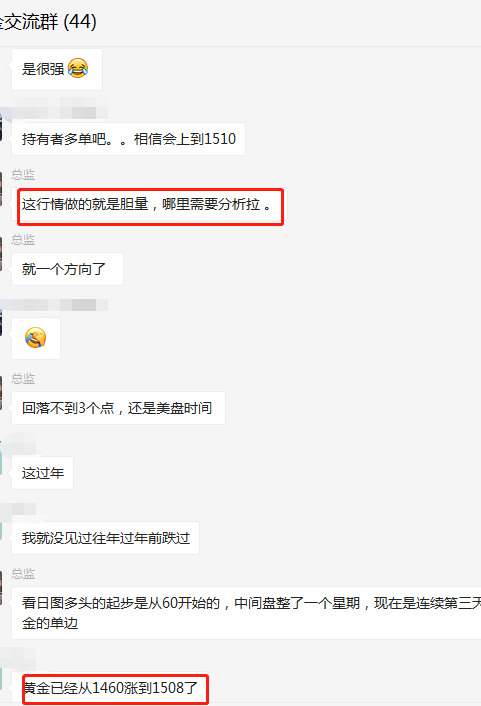This screenshot has height=706, width=481.
Task: Select message 黄金已经从1460涨到1508了
Action: [x=110, y=688]
